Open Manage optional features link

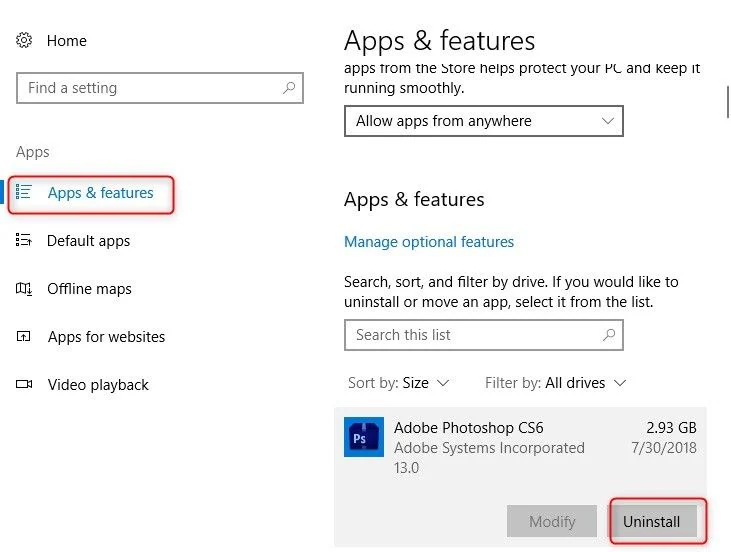429,242
